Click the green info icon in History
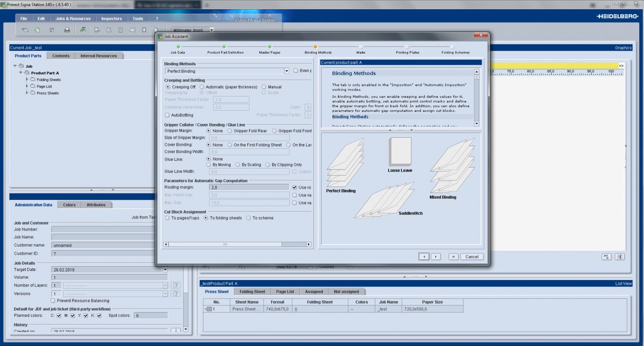Screen dimensions: 644x346 175,331
